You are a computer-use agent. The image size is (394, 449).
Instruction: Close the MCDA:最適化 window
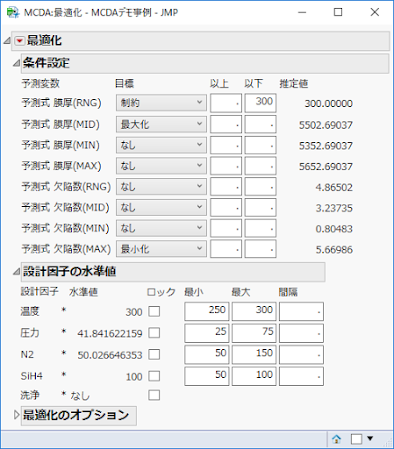[x=375, y=12]
